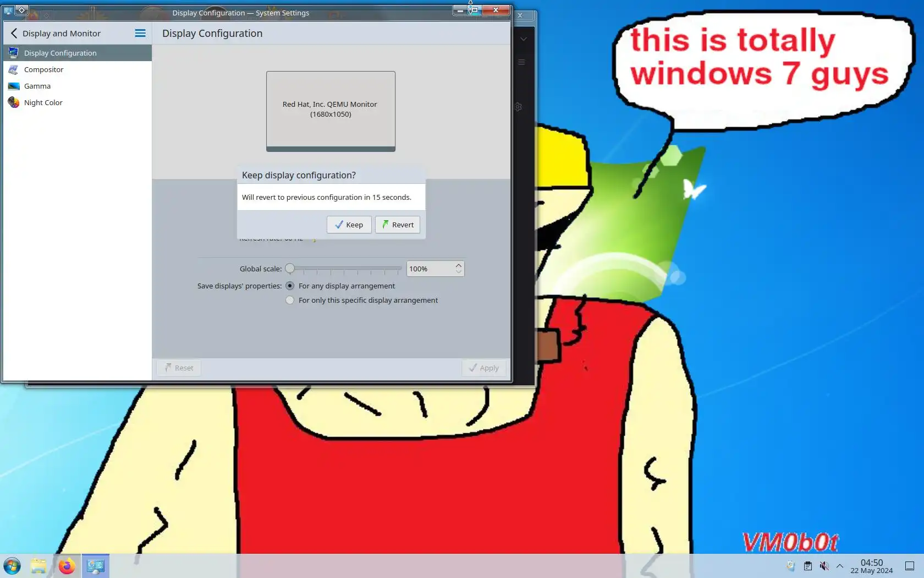This screenshot has height=578, width=924.
Task: Select Display Configuration in the sidebar
Action: click(77, 53)
